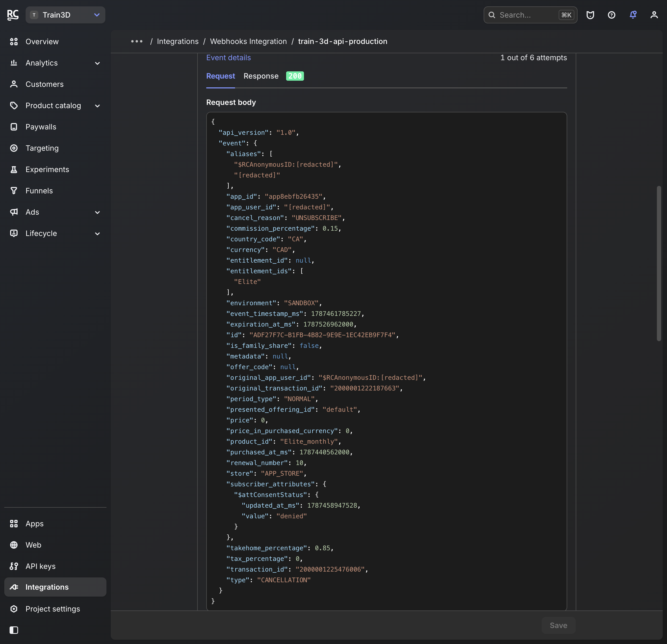The width and height of the screenshot is (667, 644).
Task: Click the Web globe icon
Action: (x=14, y=545)
